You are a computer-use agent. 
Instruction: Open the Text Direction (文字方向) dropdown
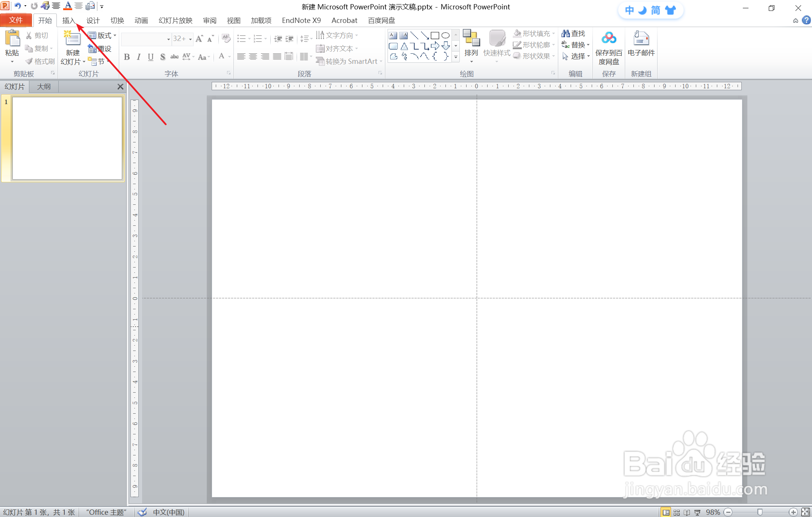click(x=337, y=35)
